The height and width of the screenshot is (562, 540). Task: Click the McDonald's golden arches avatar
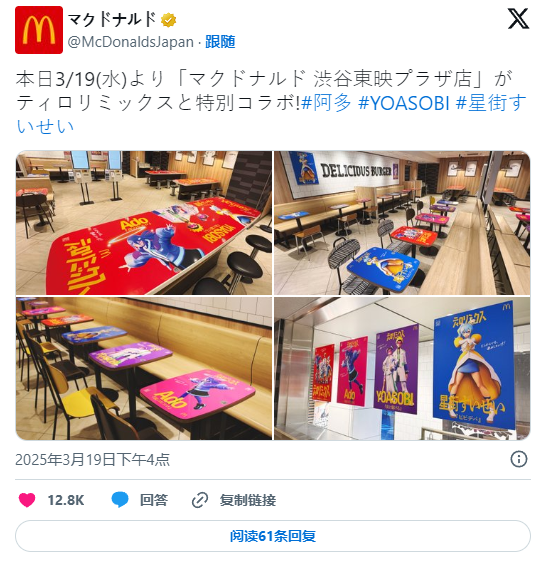point(39,30)
